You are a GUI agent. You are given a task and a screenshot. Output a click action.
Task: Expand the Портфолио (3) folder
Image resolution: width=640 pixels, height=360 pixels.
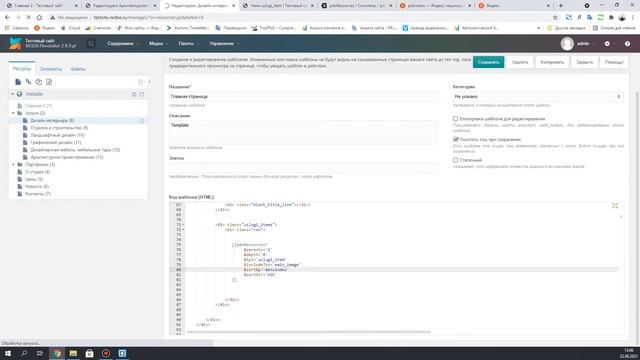coord(13,164)
